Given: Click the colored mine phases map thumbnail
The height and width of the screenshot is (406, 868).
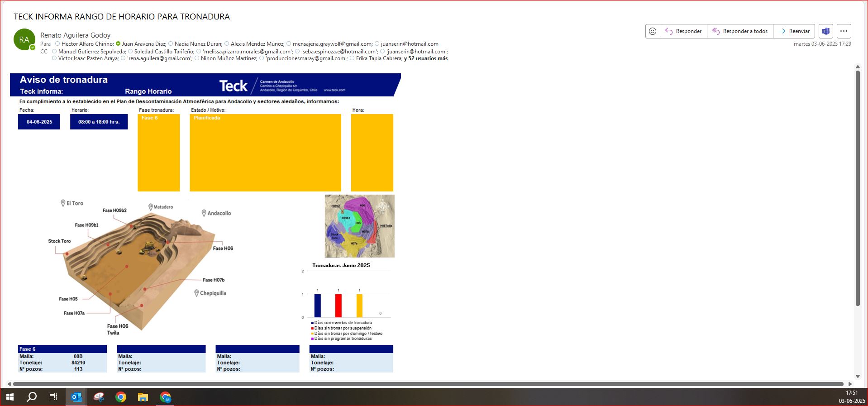Looking at the screenshot, I should [359, 226].
